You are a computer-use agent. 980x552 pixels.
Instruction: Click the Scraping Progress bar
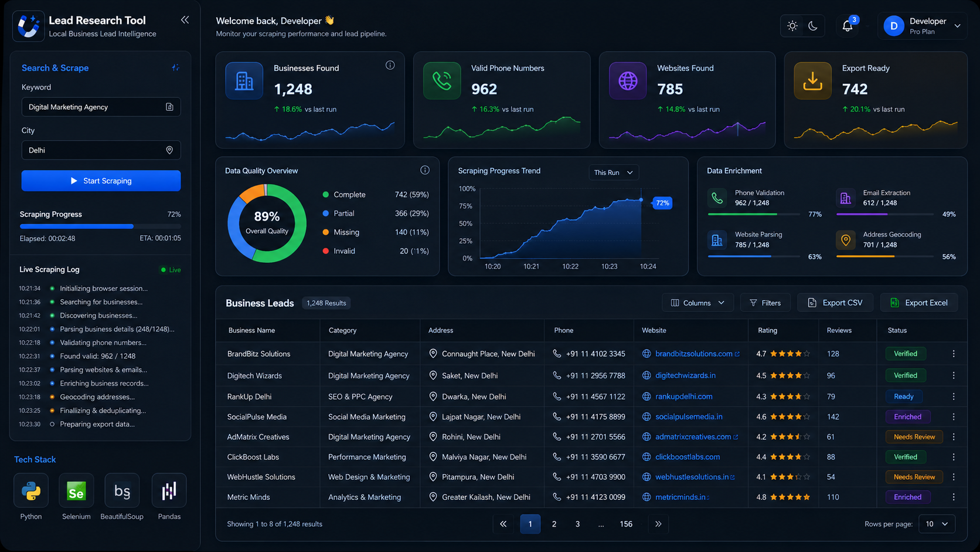pos(100,226)
